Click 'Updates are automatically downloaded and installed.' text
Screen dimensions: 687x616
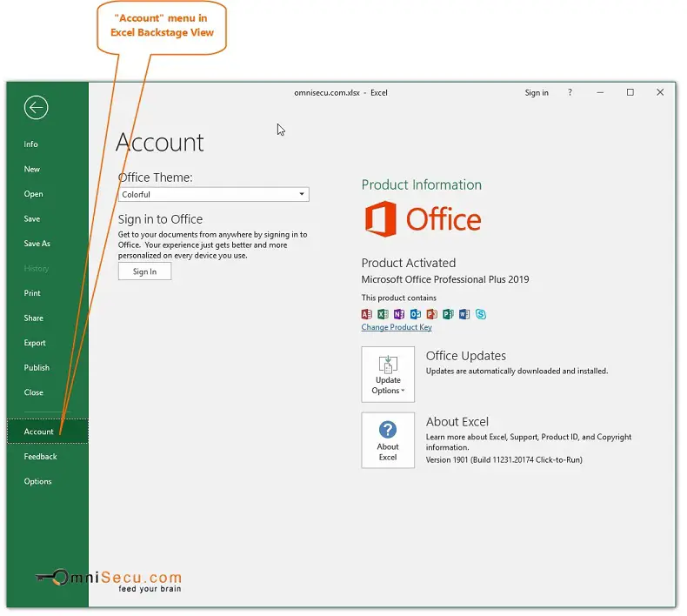(517, 371)
